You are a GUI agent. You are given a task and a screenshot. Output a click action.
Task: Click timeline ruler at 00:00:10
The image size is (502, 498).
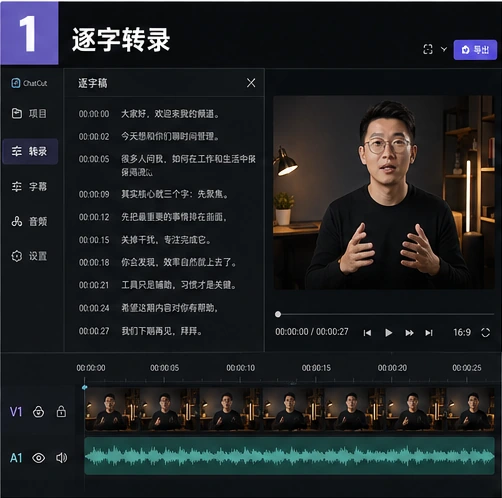[240, 368]
